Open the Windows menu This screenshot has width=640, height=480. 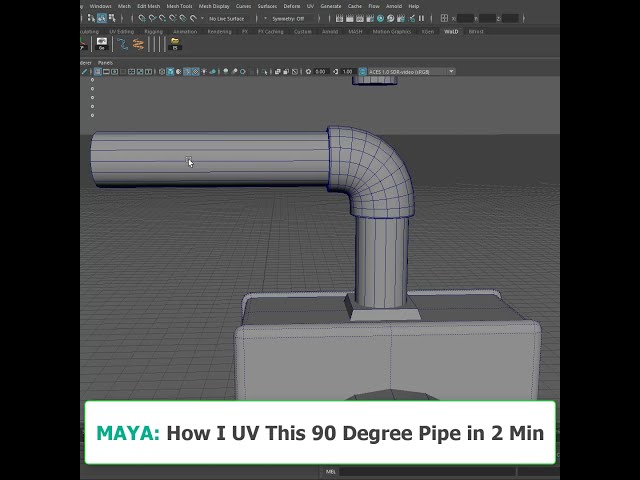(100, 6)
